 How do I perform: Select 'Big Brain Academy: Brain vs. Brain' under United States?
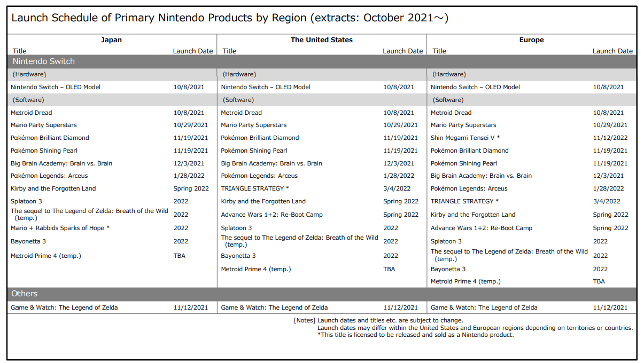271,163
